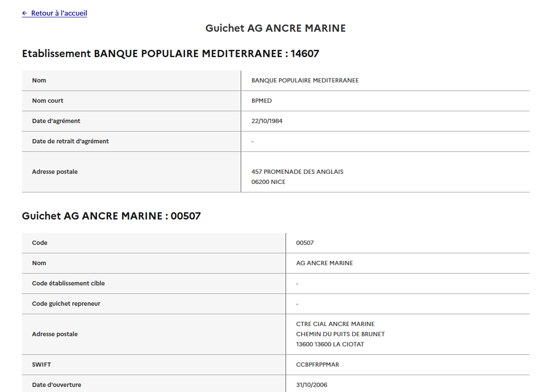Click the "Code établissement cible" label
The height and width of the screenshot is (392, 550).
tap(68, 283)
